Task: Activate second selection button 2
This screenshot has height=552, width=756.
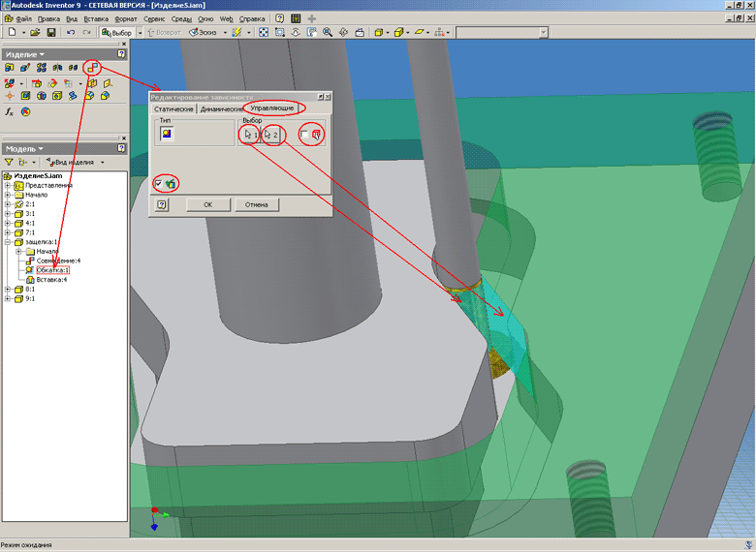Action: [270, 135]
